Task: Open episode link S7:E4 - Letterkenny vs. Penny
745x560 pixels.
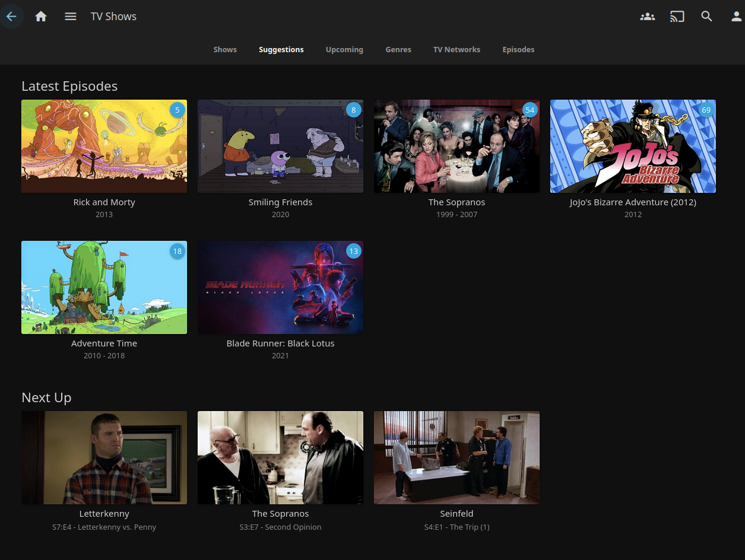Action: (x=104, y=527)
